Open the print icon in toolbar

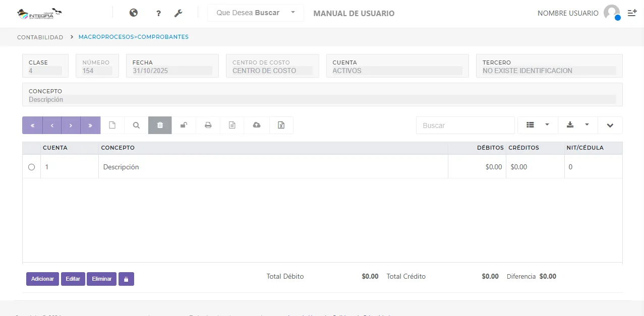coord(208,125)
